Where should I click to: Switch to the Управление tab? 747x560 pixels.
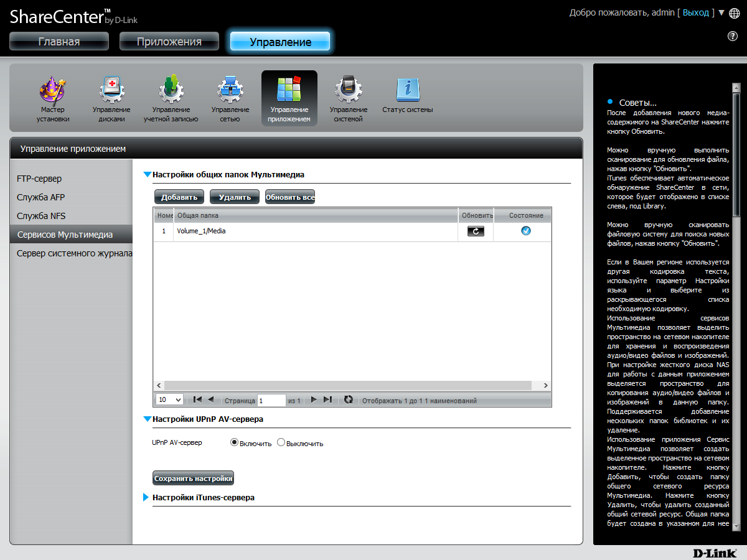(x=280, y=42)
